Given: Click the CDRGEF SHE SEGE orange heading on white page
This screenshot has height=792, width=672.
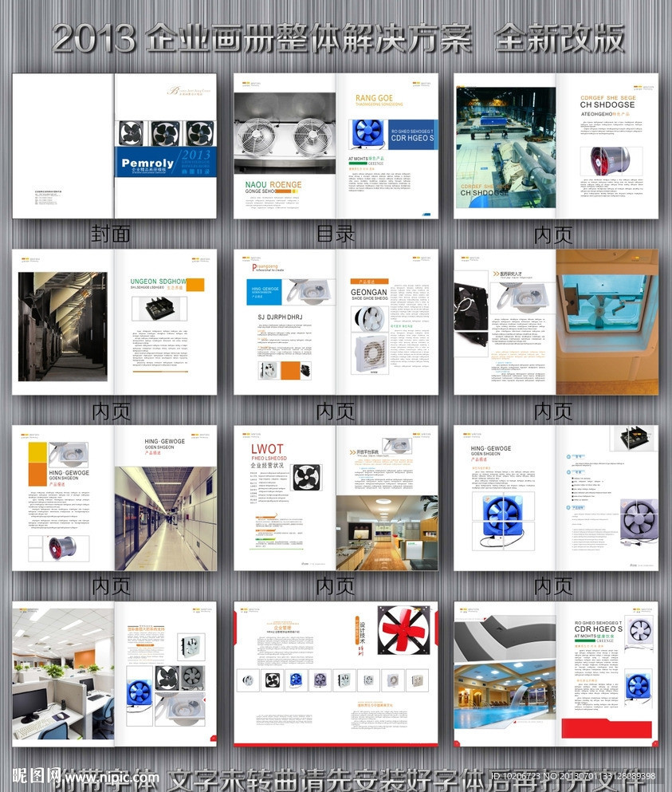Looking at the screenshot, I should (x=608, y=97).
